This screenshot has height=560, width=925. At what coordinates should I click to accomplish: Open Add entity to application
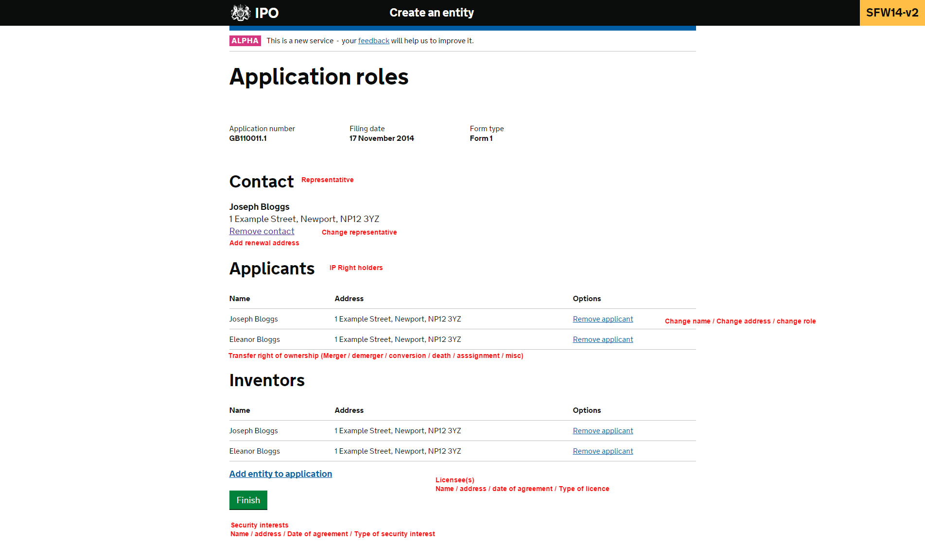click(280, 474)
